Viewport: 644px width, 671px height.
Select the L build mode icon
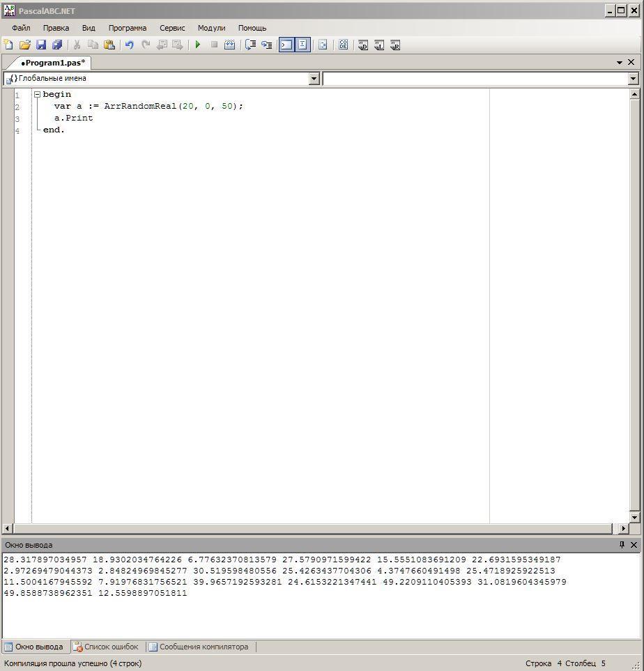[379, 45]
